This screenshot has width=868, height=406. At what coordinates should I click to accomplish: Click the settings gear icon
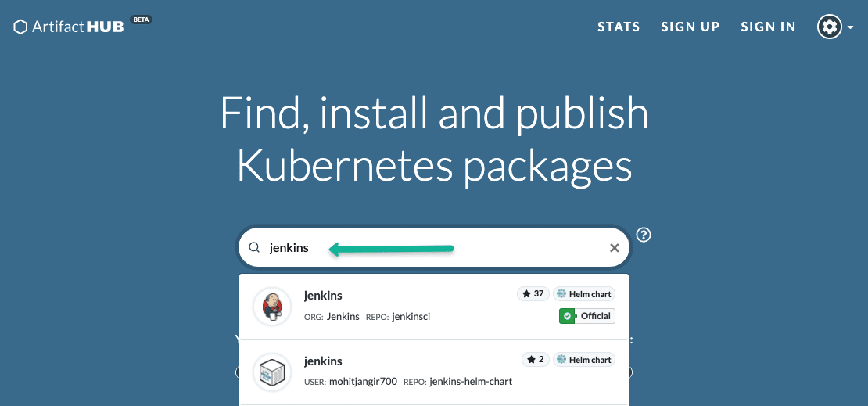coord(829,27)
